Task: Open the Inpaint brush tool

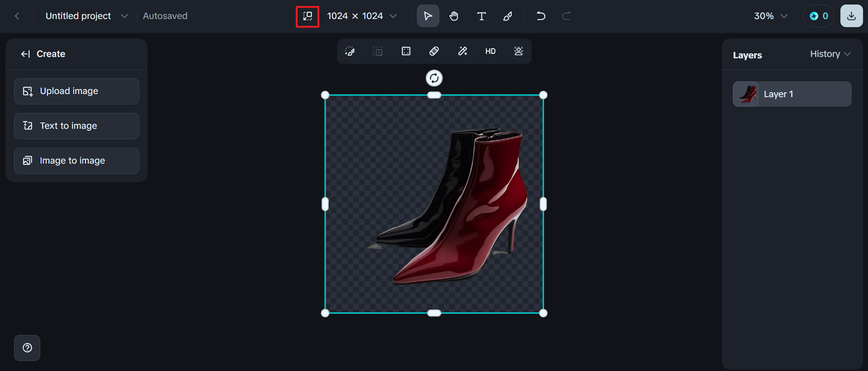Action: click(x=350, y=52)
